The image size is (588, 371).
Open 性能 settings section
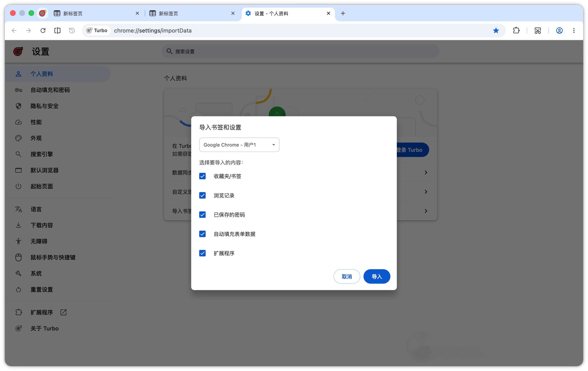point(58,122)
